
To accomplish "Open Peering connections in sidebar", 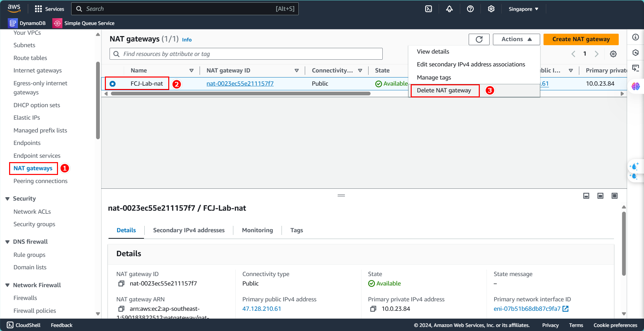I will (40, 181).
